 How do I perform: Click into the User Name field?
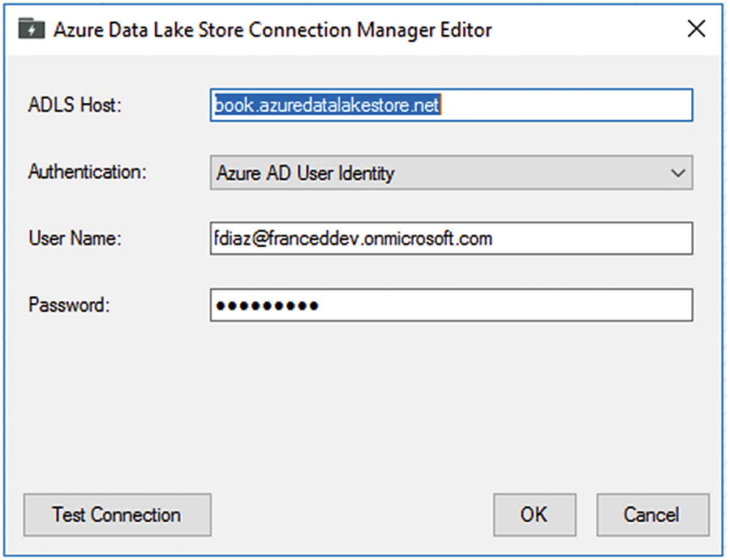(451, 238)
